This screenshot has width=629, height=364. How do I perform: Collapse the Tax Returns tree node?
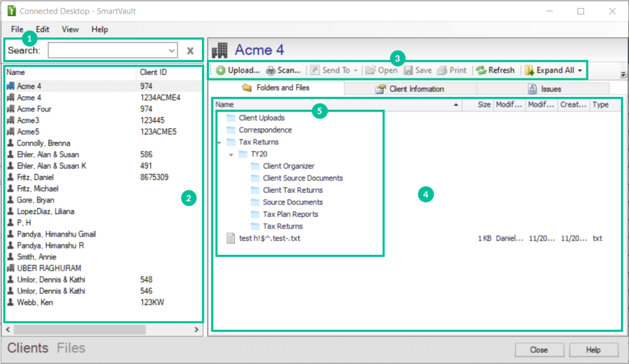tap(219, 141)
